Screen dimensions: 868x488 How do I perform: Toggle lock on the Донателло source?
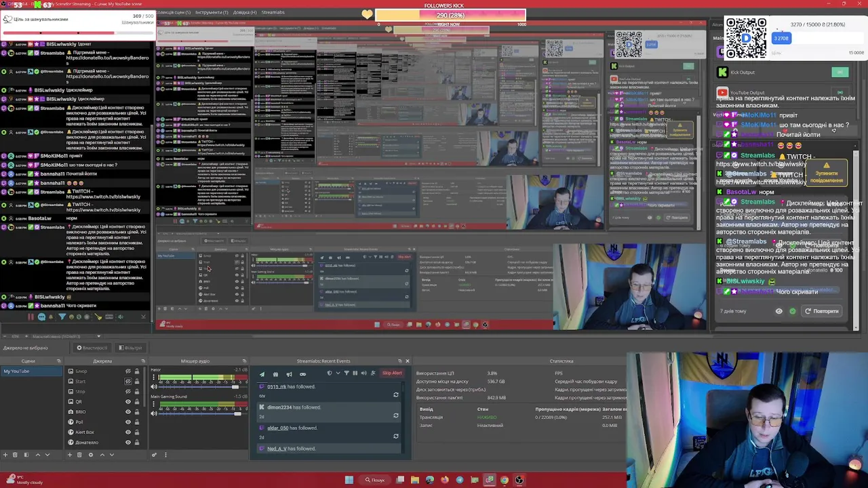[x=137, y=443]
